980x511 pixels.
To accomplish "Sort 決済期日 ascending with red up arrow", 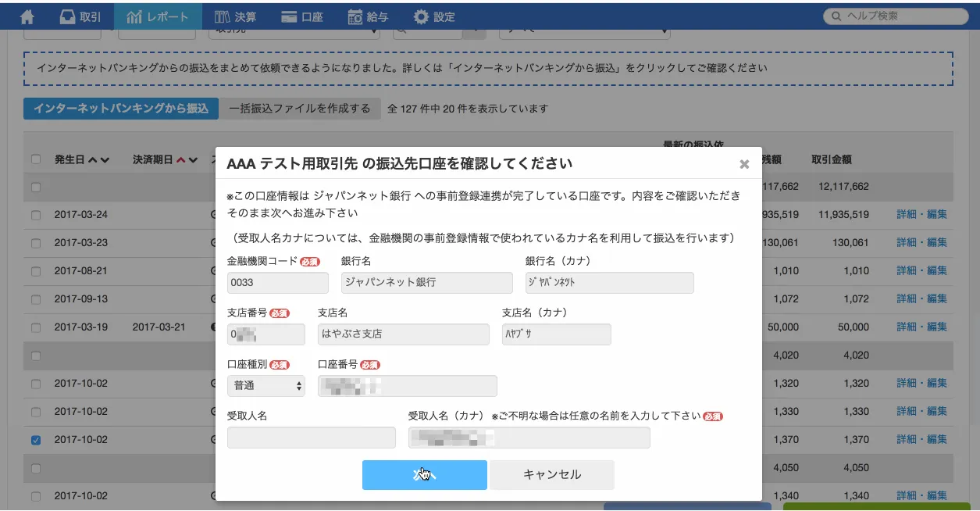I will click(181, 160).
